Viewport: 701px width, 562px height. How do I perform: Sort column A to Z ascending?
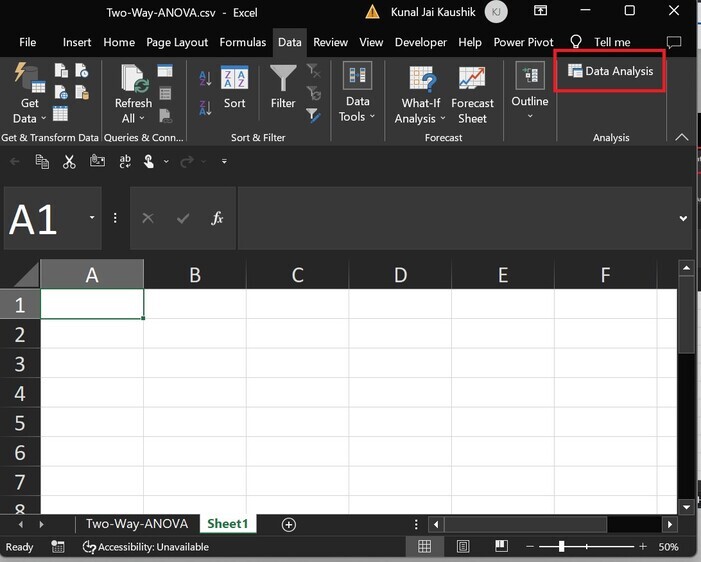click(205, 78)
